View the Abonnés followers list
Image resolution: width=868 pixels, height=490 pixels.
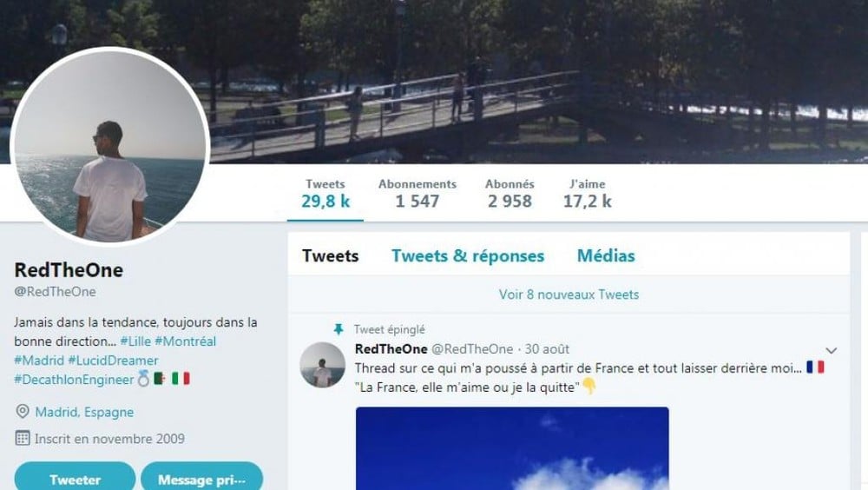pos(510,194)
